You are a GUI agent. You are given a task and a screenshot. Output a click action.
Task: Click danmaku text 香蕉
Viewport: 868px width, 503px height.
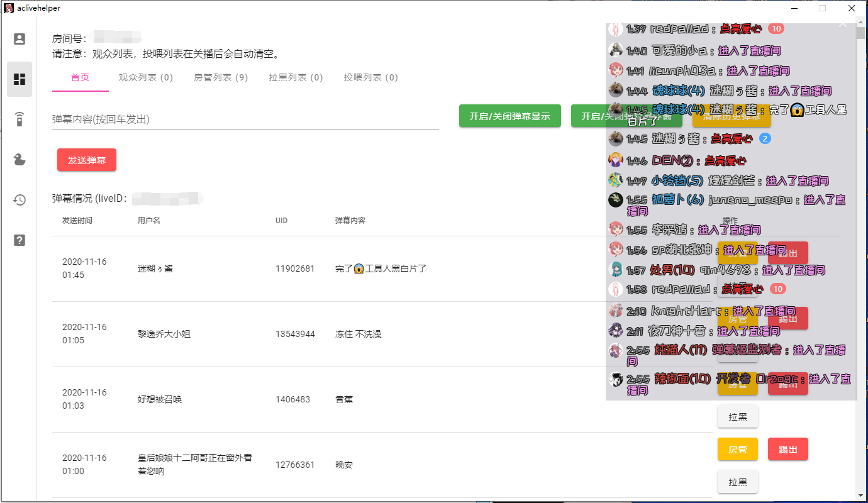344,399
